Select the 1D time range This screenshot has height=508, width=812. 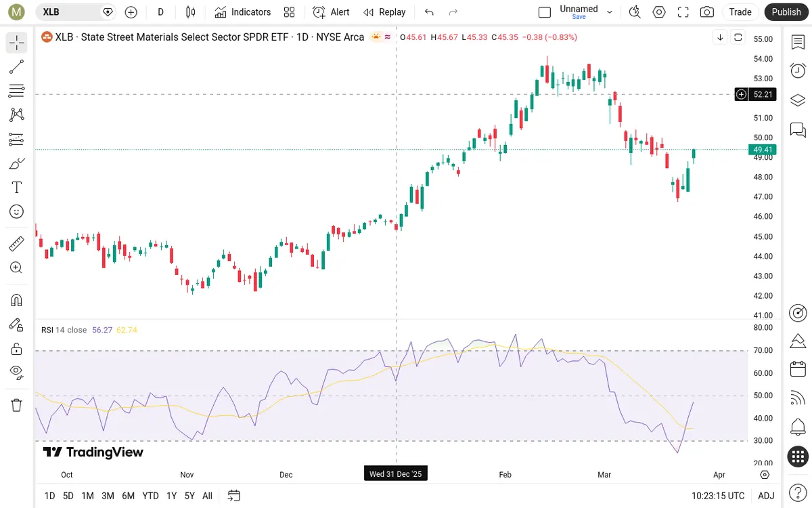coord(49,496)
